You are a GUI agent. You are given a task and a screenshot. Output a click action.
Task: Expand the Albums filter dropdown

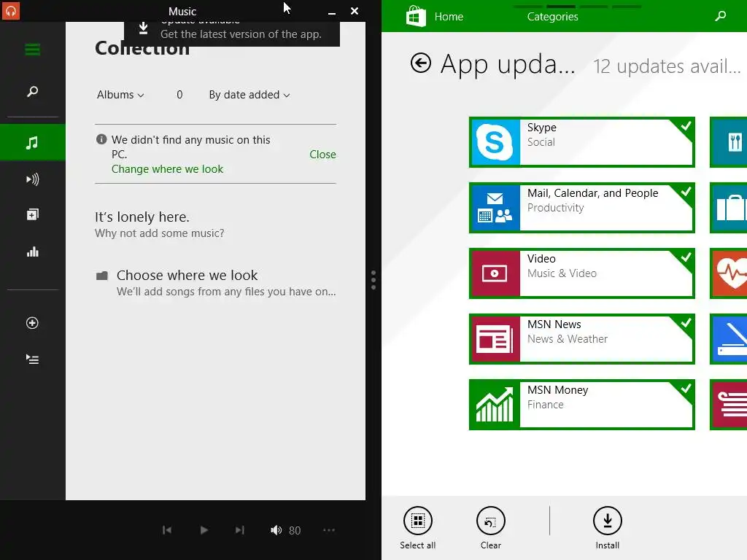(120, 95)
